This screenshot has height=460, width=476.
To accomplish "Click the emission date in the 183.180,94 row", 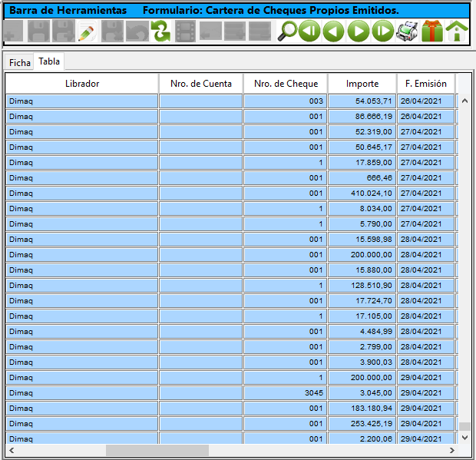I will click(421, 409).
